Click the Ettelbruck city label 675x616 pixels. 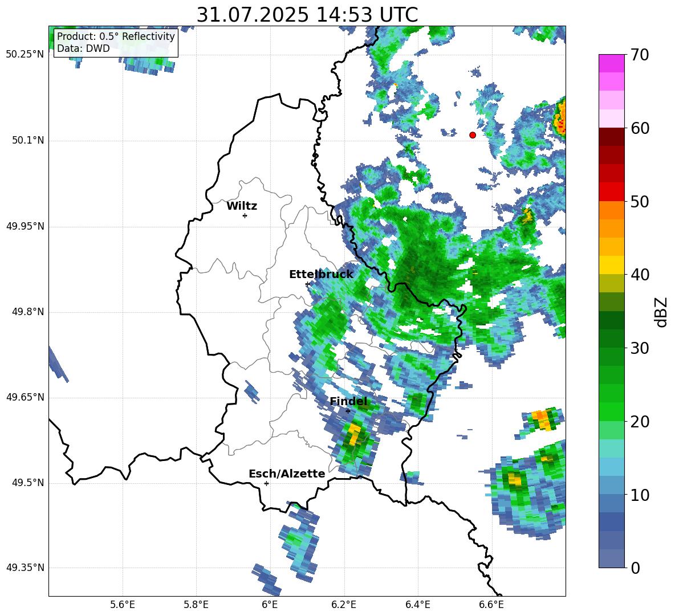coord(321,275)
